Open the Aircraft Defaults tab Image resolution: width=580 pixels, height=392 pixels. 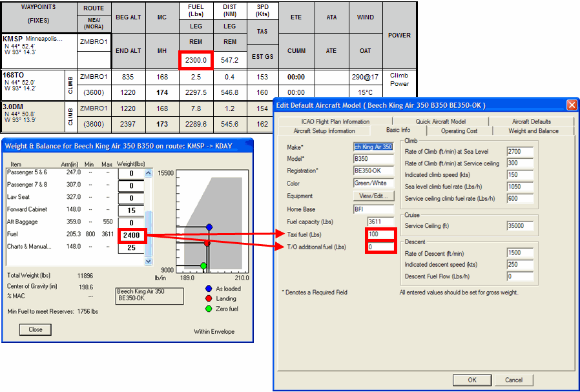(x=532, y=121)
